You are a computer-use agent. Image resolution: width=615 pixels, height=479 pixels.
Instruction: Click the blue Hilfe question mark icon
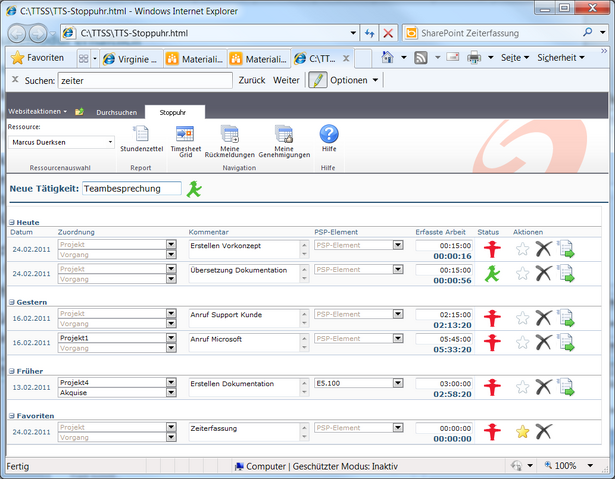[329, 134]
